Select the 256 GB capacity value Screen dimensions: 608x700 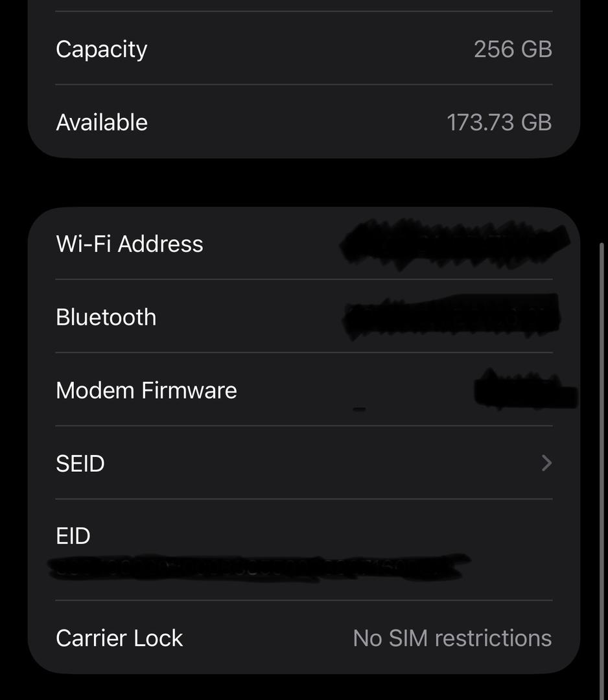coord(513,49)
